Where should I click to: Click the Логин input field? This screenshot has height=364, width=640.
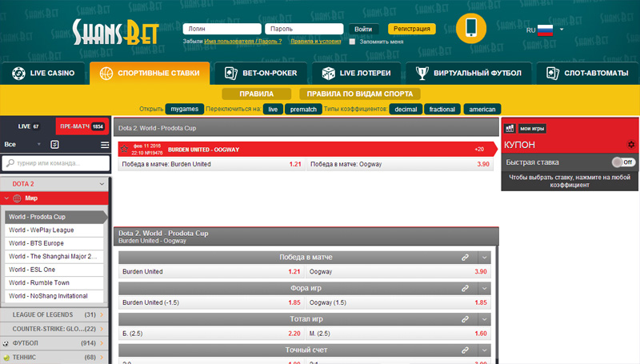(x=222, y=29)
